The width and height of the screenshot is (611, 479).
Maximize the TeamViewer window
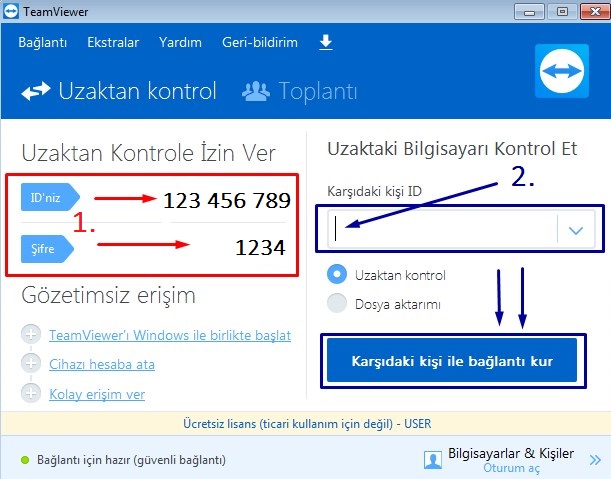tap(562, 12)
